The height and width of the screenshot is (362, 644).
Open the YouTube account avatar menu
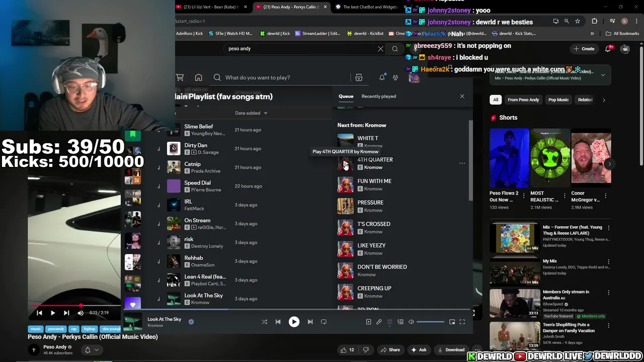pos(625,49)
